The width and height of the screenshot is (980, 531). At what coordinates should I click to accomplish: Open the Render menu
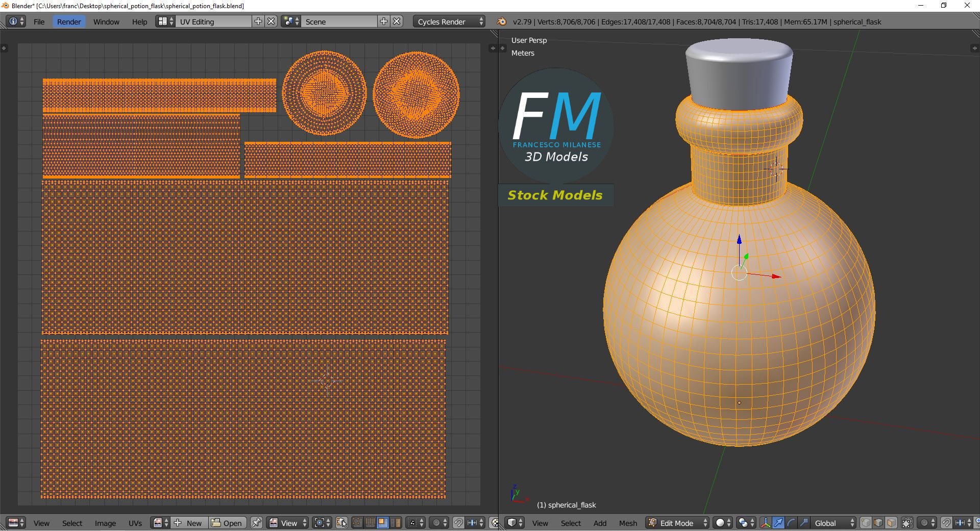pos(68,21)
